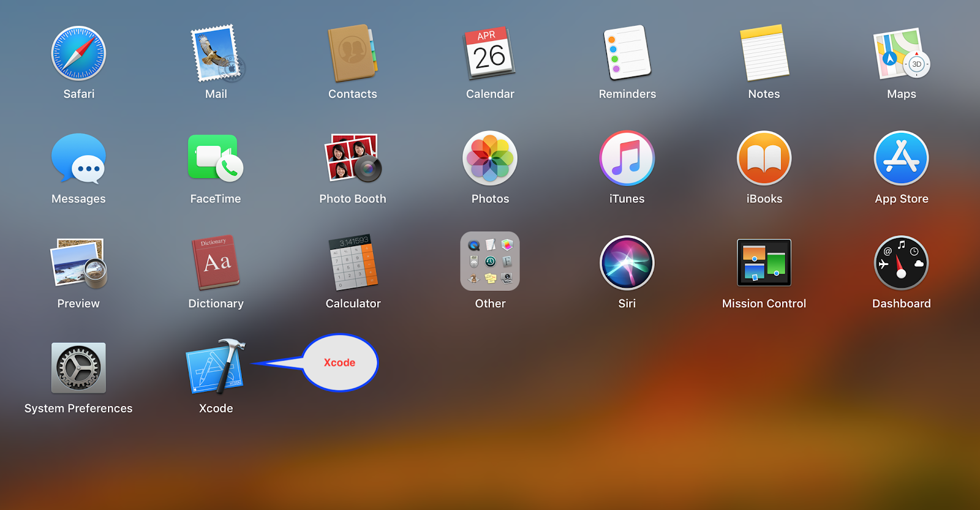Open the Dictionary app
The image size is (980, 510).
[x=216, y=263]
